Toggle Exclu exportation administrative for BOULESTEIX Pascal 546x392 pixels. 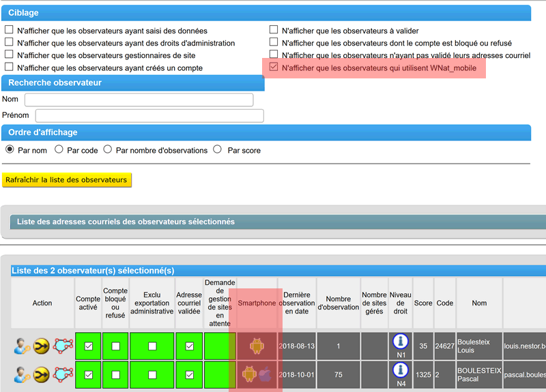(152, 374)
